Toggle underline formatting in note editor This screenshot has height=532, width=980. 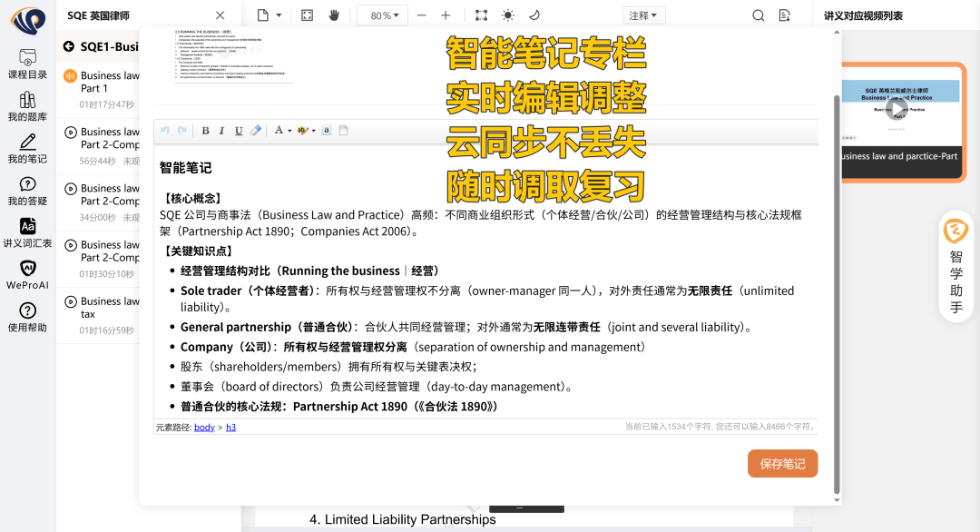239,131
